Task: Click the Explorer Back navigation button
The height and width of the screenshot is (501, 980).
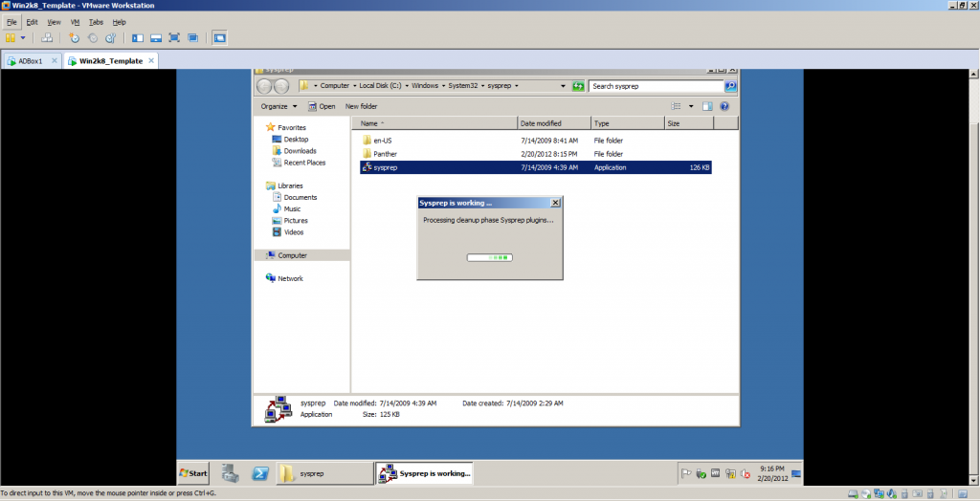Action: [x=264, y=86]
